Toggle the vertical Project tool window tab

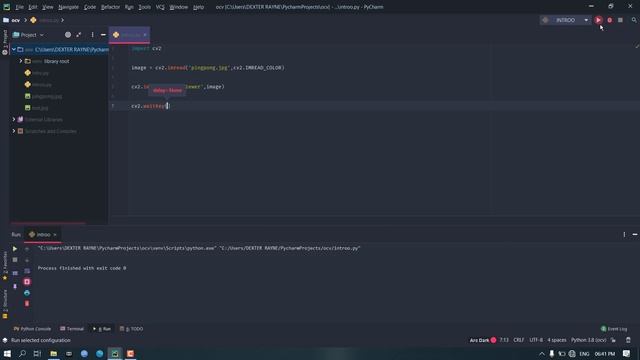click(x=4, y=42)
